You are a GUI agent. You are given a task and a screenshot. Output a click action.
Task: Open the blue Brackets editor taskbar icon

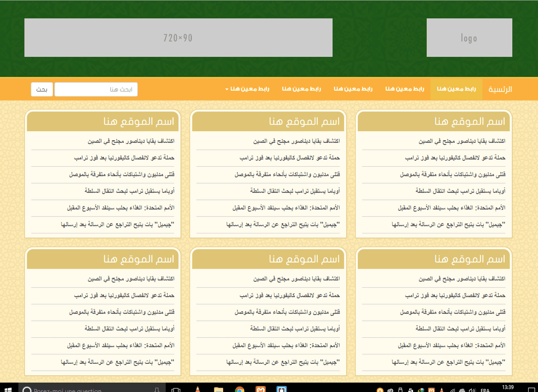(282, 389)
